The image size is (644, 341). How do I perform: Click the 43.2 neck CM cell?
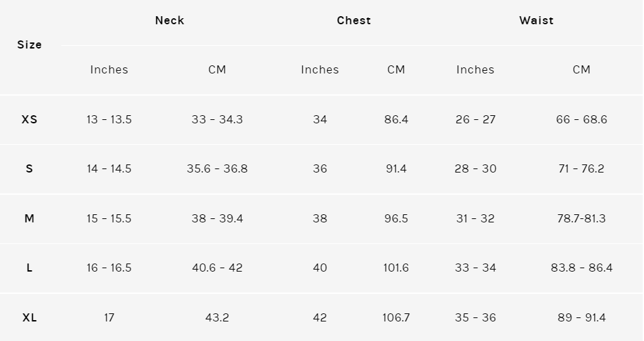pyautogui.click(x=217, y=317)
